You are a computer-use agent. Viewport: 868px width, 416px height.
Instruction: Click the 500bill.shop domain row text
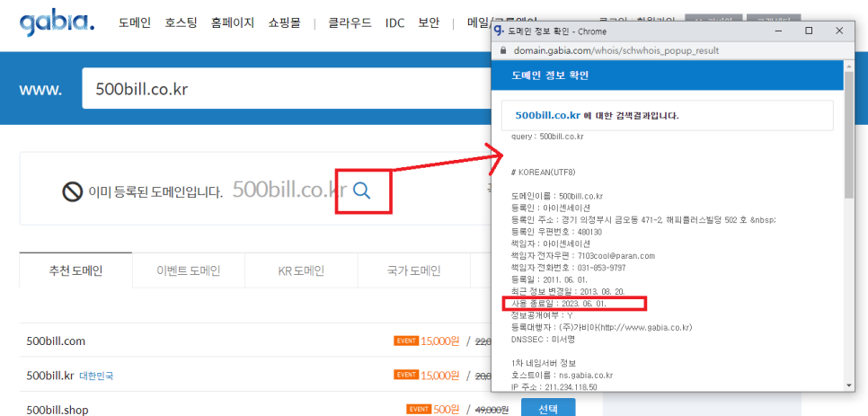tap(58, 410)
